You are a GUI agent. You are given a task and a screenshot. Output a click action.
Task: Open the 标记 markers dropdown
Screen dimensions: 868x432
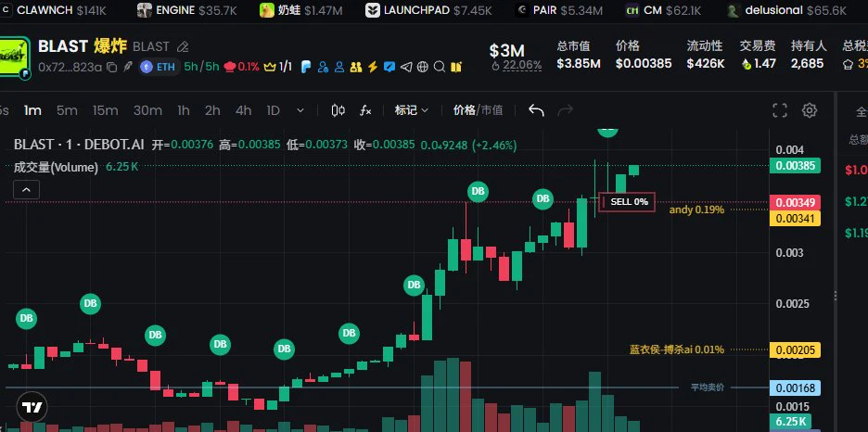tap(412, 110)
